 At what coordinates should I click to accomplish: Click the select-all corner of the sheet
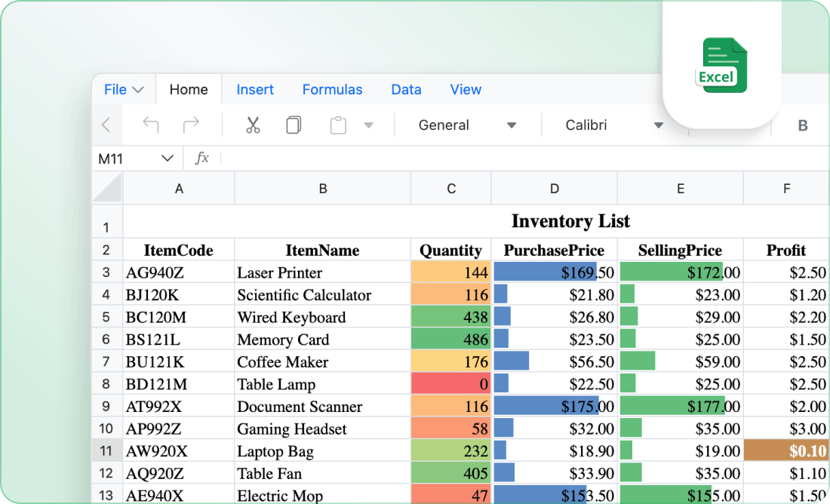106,188
